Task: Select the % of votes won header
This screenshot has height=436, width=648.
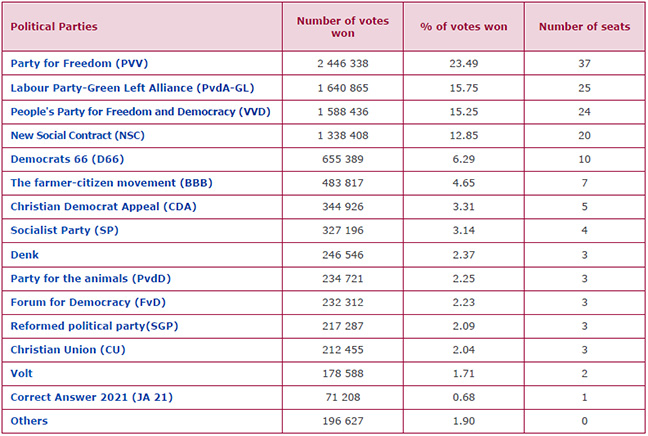Action: point(464,27)
